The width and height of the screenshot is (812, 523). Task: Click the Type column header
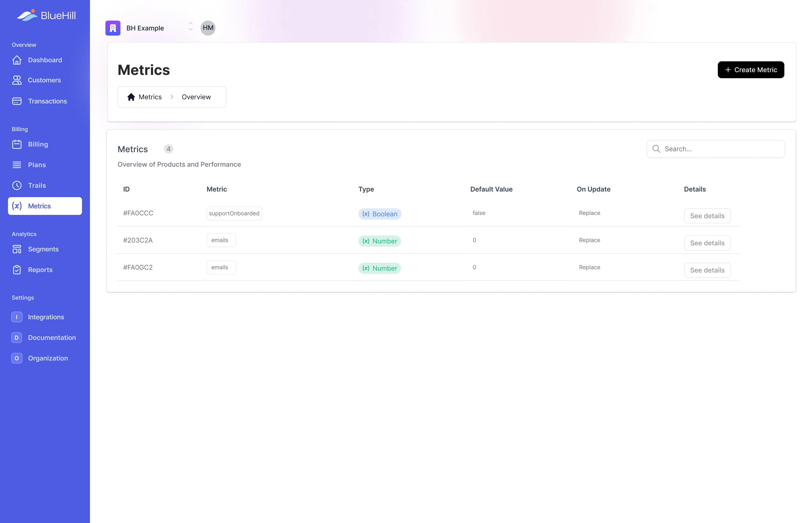pos(366,189)
